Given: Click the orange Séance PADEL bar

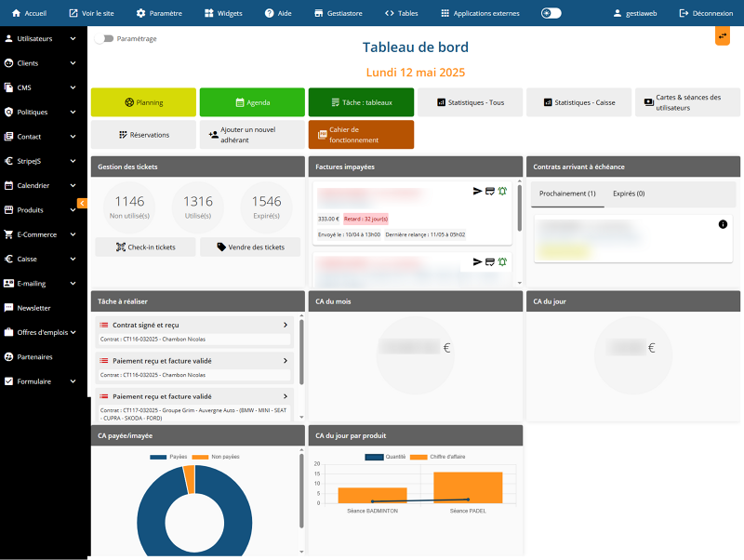Looking at the screenshot, I should tap(468, 487).
